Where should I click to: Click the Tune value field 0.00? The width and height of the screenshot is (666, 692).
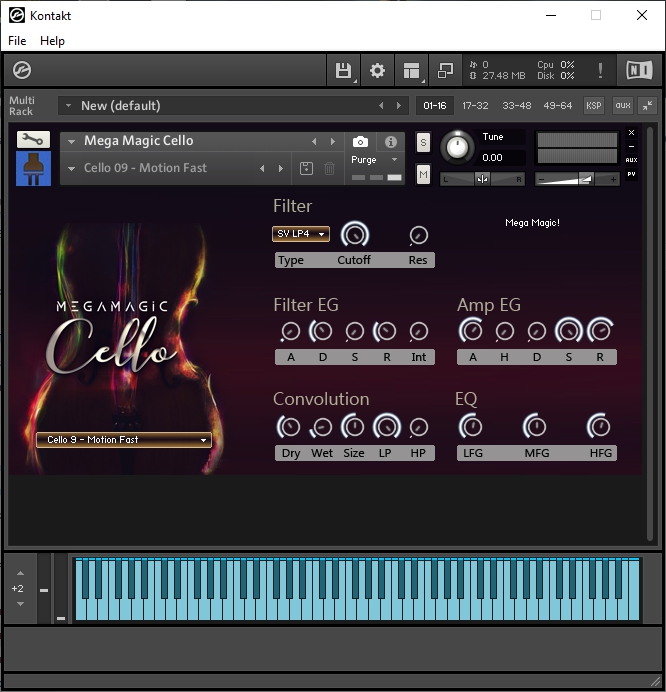(501, 158)
